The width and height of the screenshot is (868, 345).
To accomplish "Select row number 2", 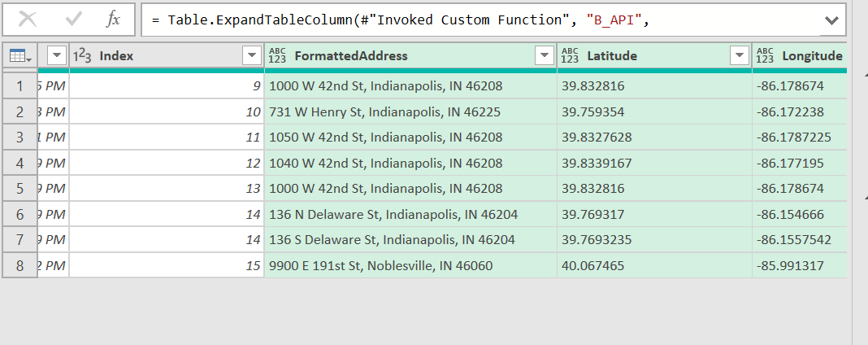I will (x=20, y=111).
